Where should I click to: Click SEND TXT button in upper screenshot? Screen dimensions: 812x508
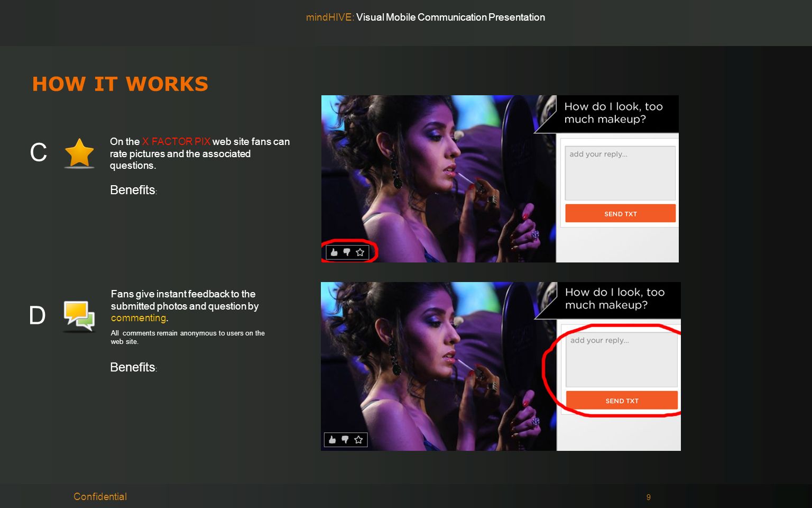[621, 213]
